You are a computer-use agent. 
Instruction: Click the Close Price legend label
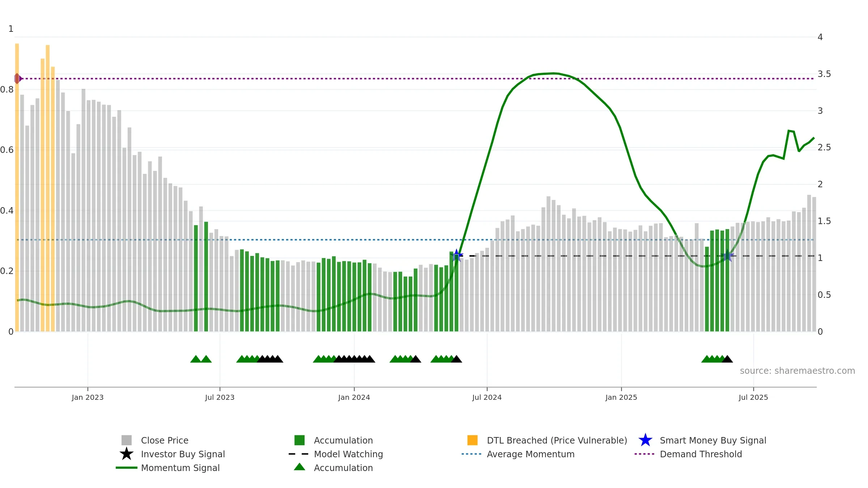(x=165, y=440)
